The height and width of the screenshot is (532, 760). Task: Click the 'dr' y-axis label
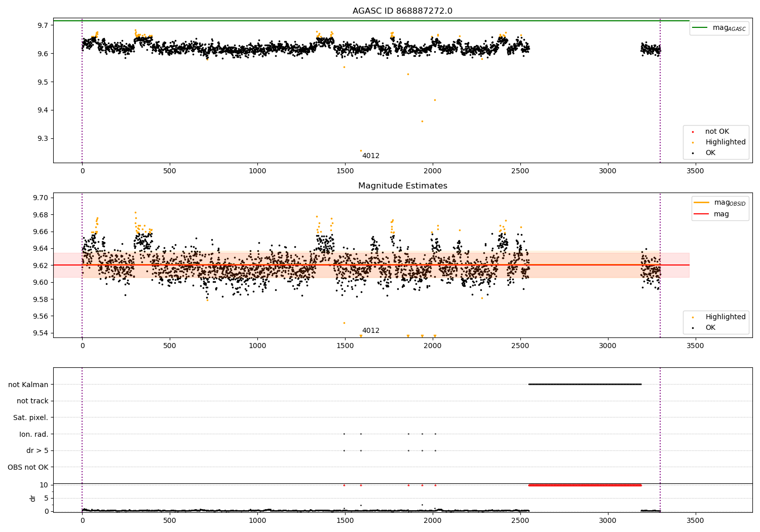pyautogui.click(x=33, y=498)
